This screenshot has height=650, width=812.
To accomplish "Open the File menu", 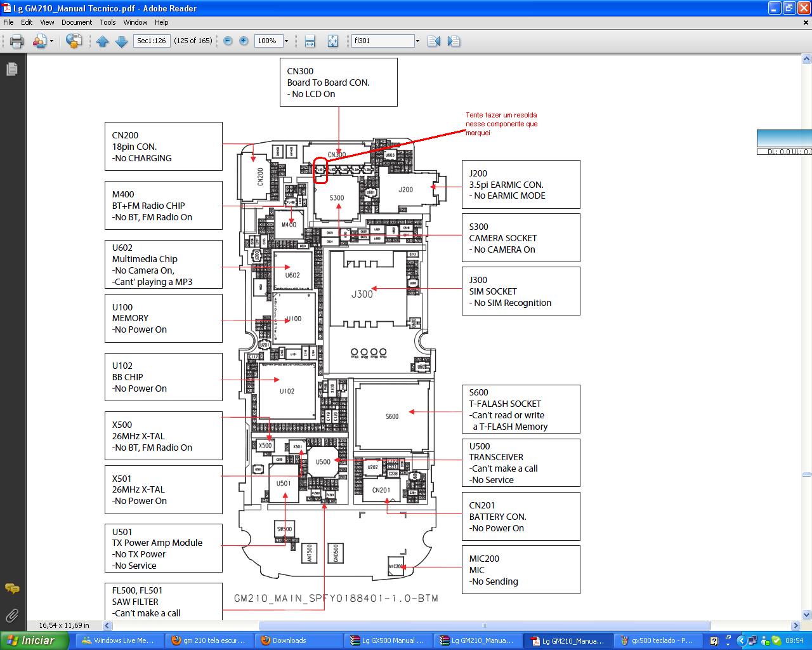I will [x=8, y=22].
